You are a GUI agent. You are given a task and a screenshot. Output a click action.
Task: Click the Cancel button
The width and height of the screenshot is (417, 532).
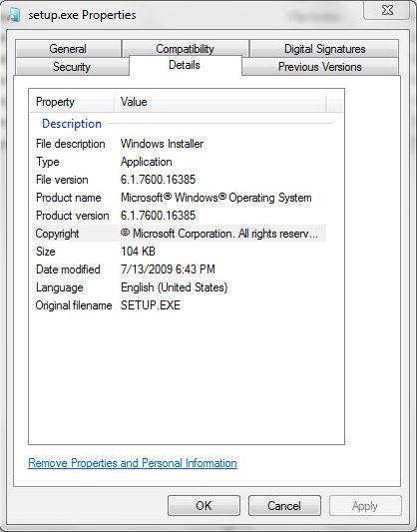point(284,505)
